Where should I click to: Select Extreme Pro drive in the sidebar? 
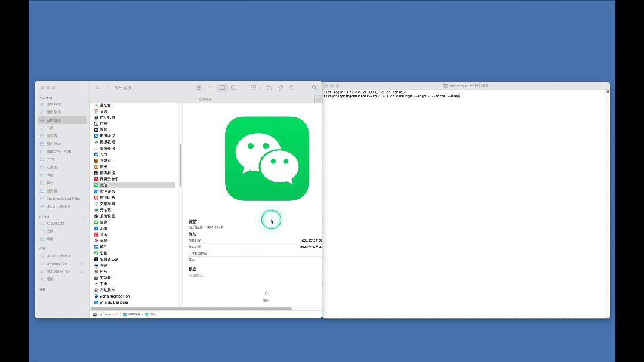pyautogui.click(x=56, y=264)
